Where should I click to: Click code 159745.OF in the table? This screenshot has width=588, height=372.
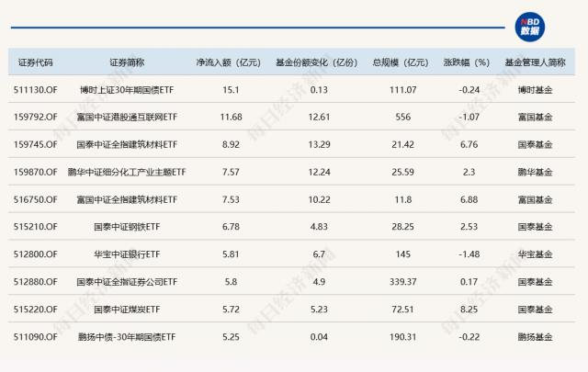(x=38, y=144)
